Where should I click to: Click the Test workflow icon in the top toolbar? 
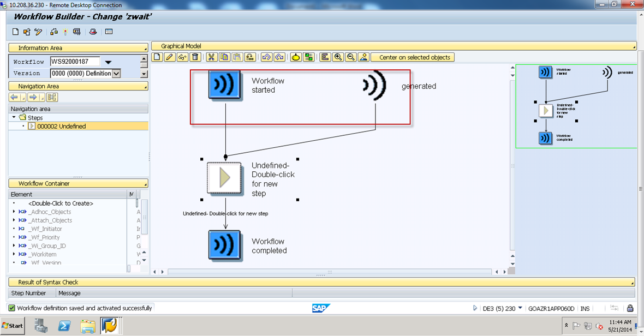pos(76,32)
